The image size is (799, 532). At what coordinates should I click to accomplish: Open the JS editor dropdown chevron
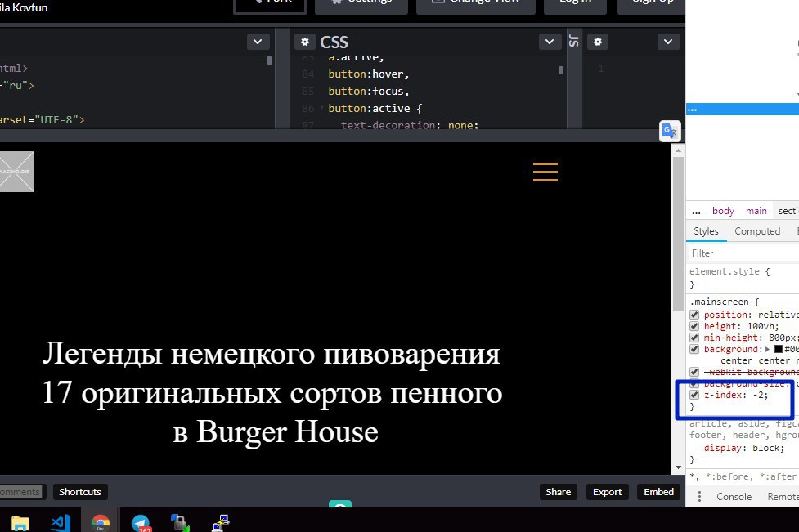tap(668, 42)
